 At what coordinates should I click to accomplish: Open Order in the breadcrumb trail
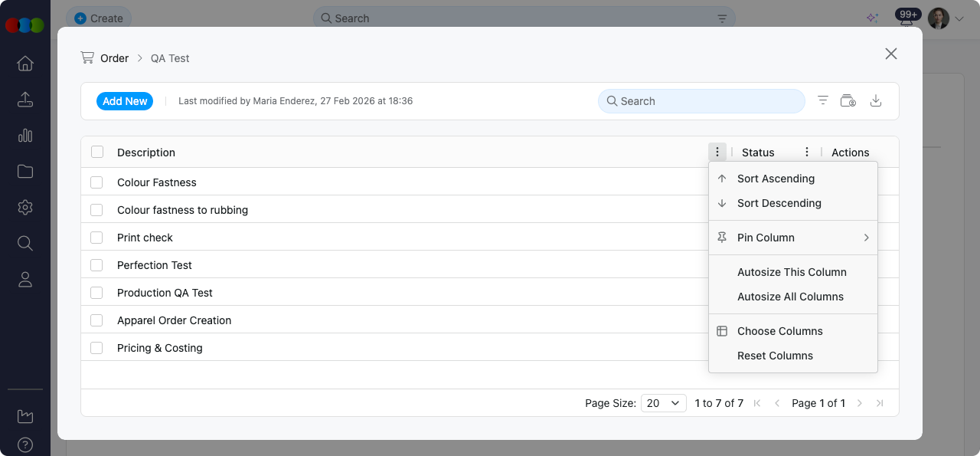pyautogui.click(x=115, y=57)
